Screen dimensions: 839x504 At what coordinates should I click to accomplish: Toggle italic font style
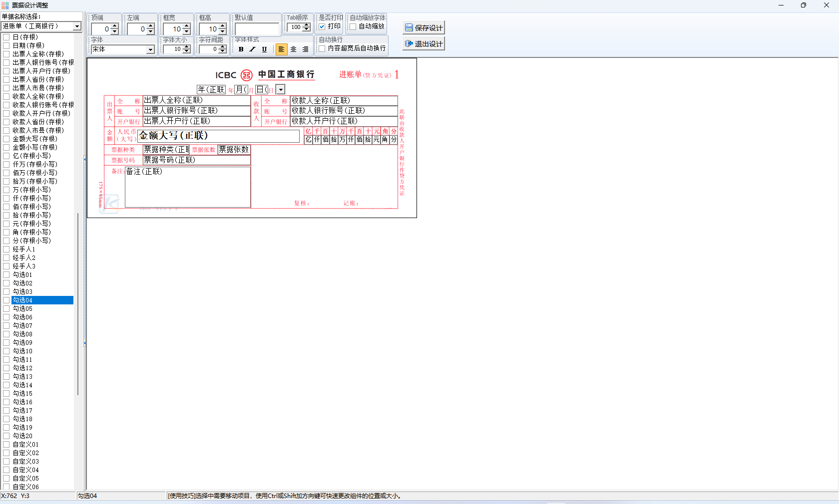click(253, 49)
